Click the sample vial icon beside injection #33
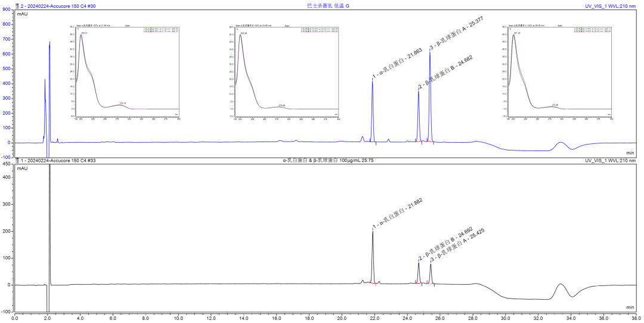This screenshot has width=644, height=323. coord(17,160)
